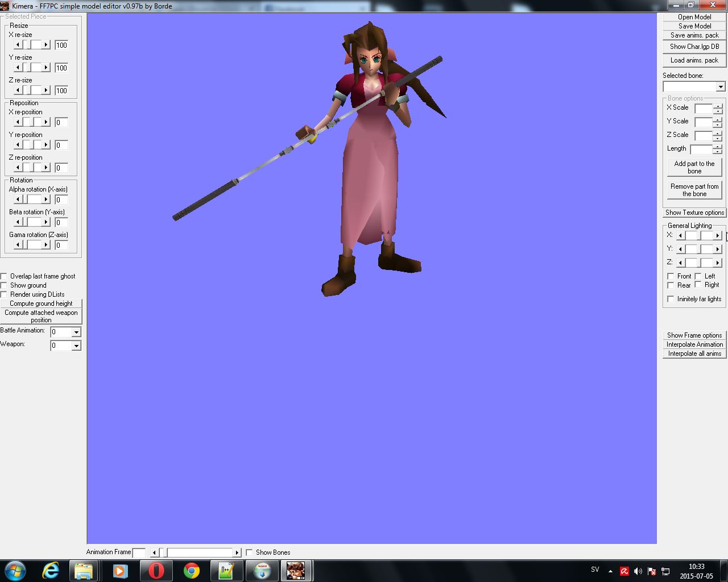Click Beta rotation slider right arrow
728x582 pixels.
(x=46, y=222)
